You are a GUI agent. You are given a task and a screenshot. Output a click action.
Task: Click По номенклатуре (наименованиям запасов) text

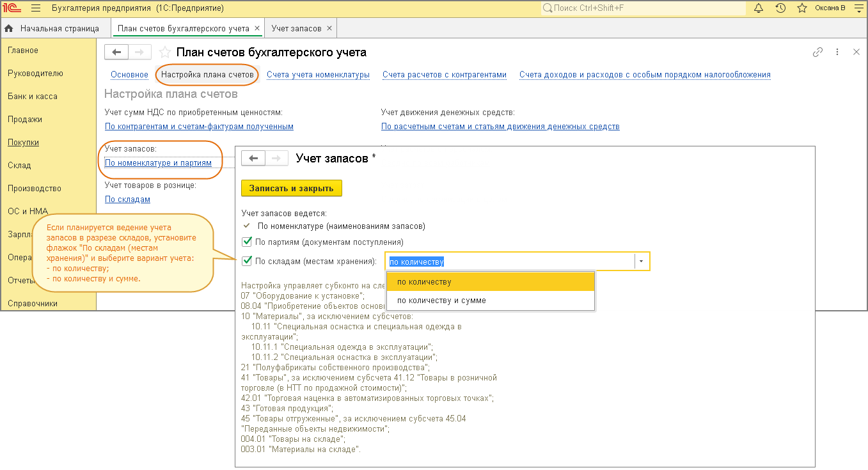pyautogui.click(x=341, y=226)
